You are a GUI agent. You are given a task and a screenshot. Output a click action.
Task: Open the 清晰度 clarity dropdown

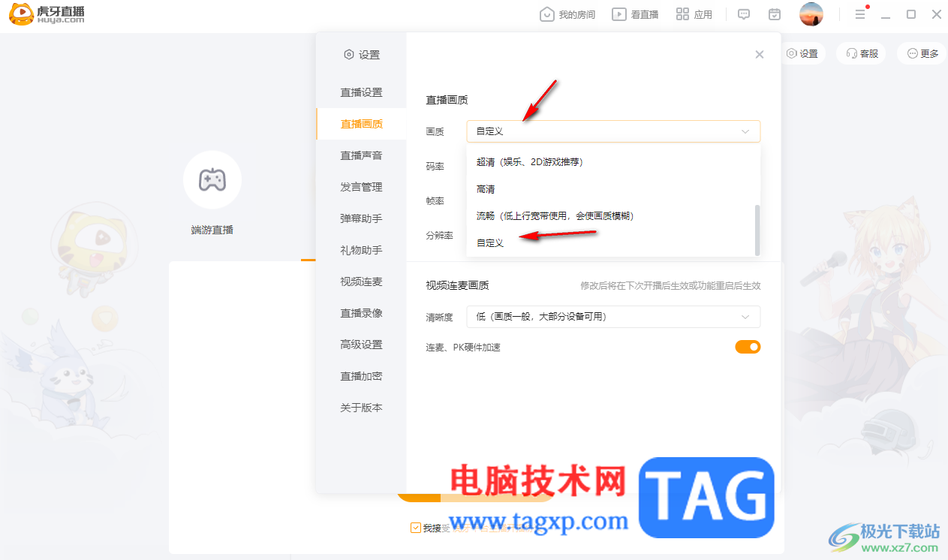(613, 317)
